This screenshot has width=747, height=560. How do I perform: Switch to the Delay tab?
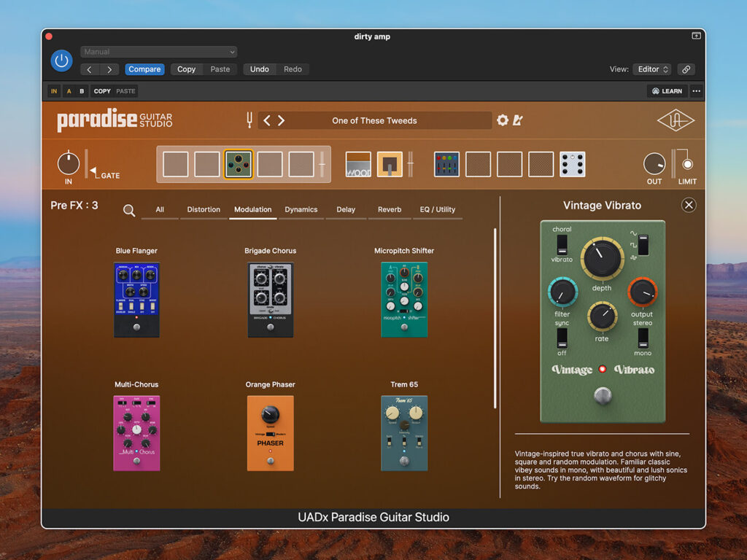[346, 209]
